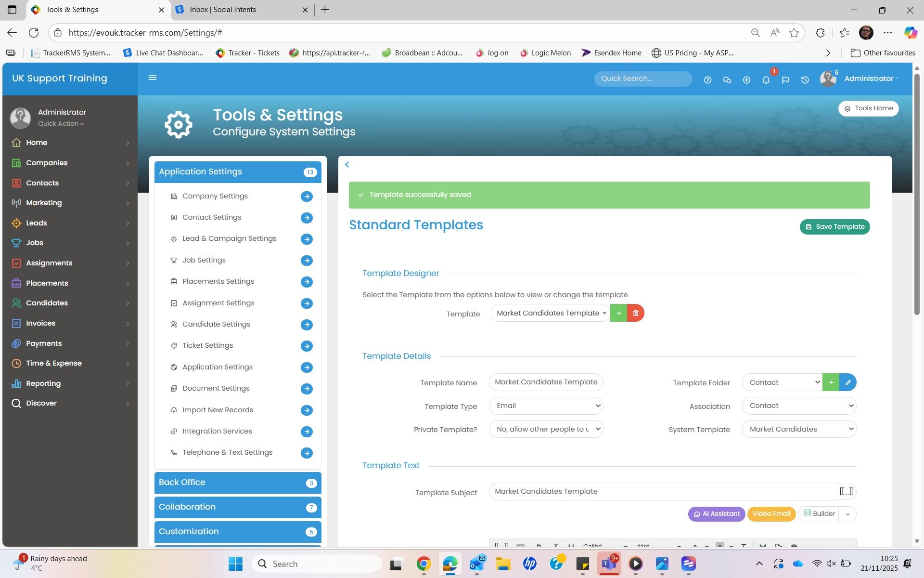The image size is (924, 578).
Task: Click the merge fields bracket icon
Action: coord(847,491)
